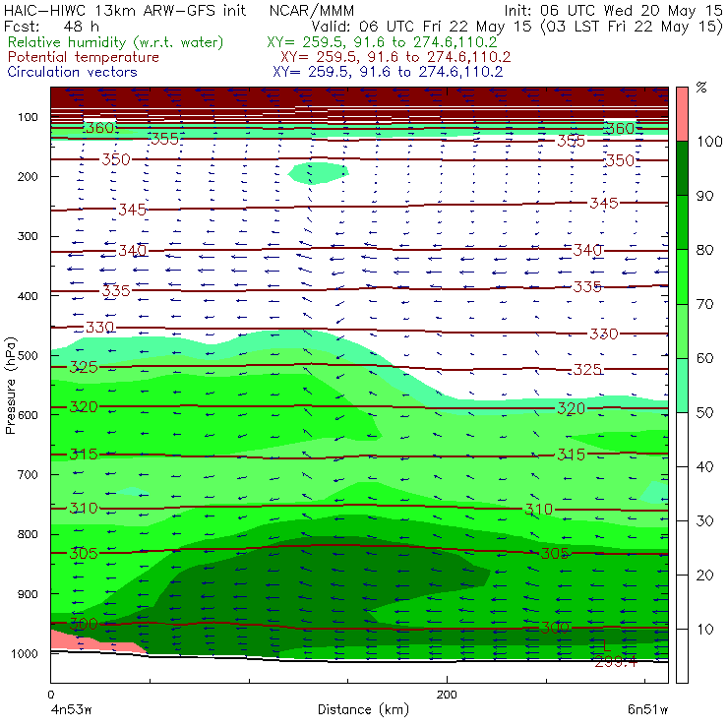Click the '%' unit label above the color bar
Image resolution: width=728 pixels, height=728 pixels.
tap(701, 88)
